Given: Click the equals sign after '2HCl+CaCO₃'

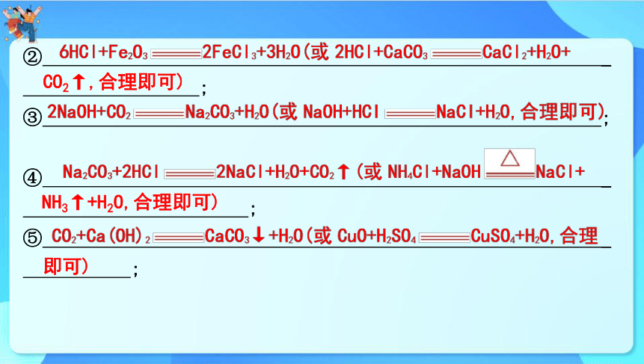Looking at the screenshot, I should pos(456,54).
